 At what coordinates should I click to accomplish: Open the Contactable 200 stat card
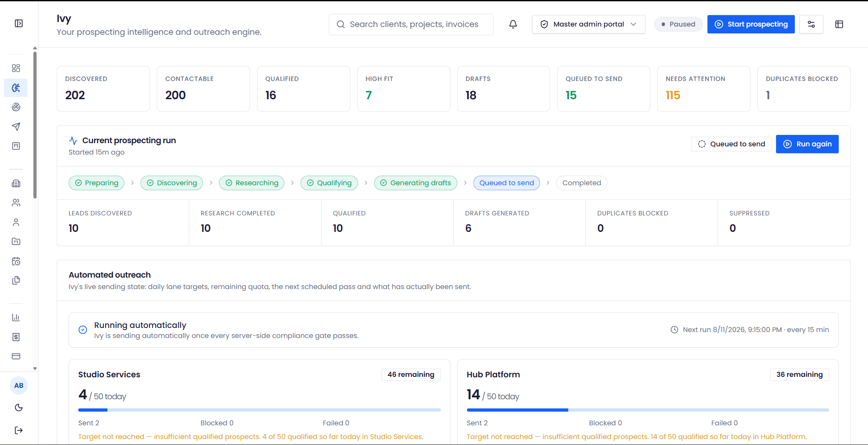[204, 89]
